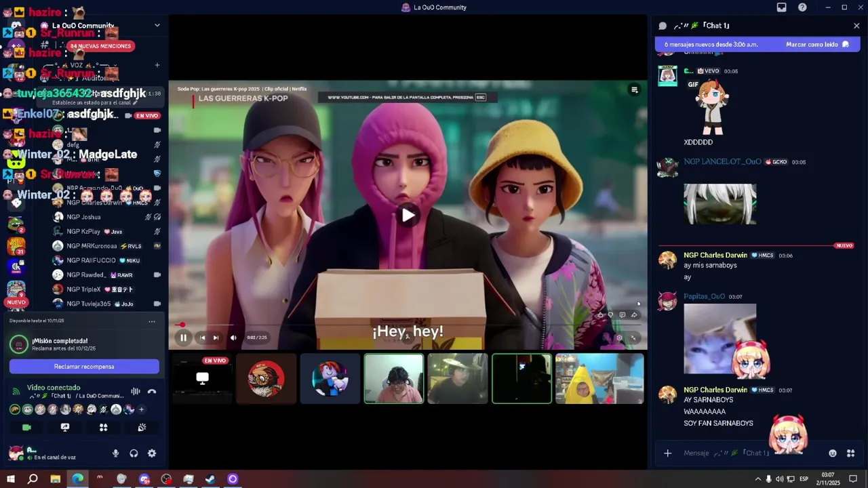868x488 pixels.
Task: Open Discord help icon in title bar
Action: 802,7
